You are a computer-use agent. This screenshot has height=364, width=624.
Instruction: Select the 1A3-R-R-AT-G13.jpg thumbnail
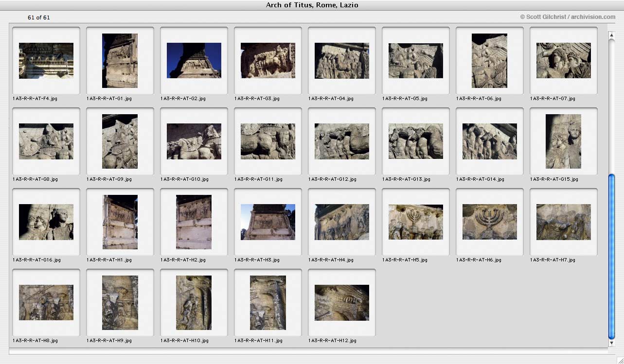coord(416,141)
